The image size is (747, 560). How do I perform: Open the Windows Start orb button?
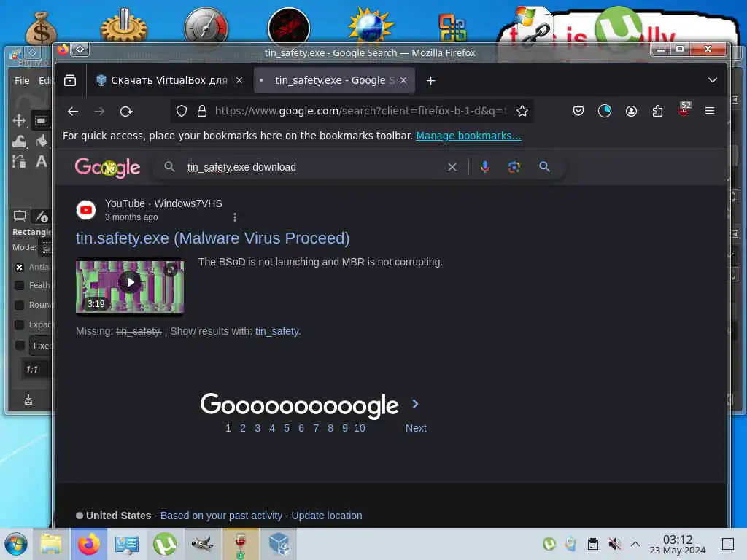[16, 544]
